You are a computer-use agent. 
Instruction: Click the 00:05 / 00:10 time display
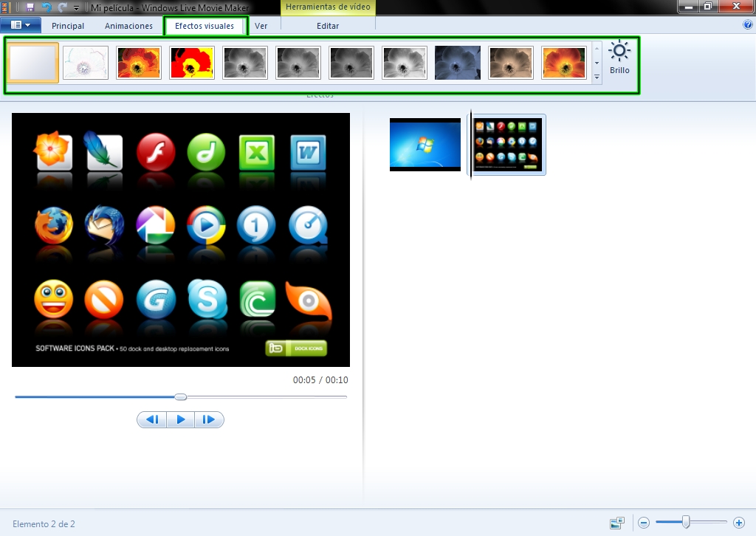pyautogui.click(x=320, y=379)
